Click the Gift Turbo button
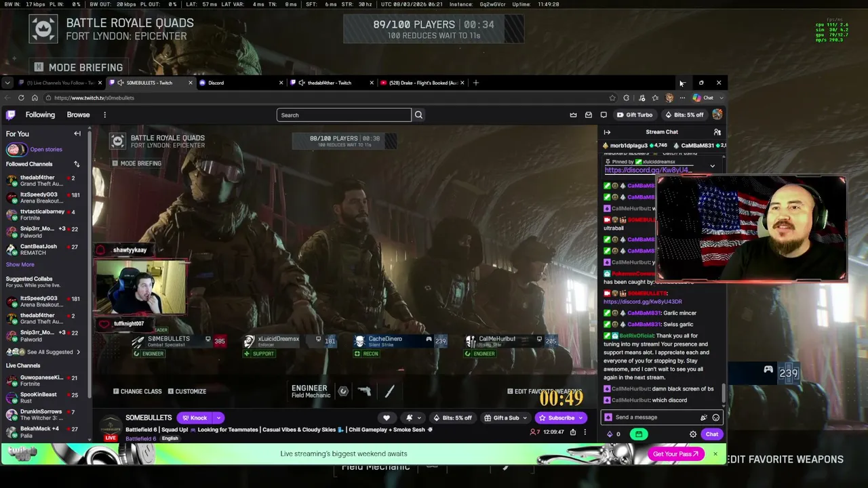The width and height of the screenshot is (868, 488). pos(634,115)
